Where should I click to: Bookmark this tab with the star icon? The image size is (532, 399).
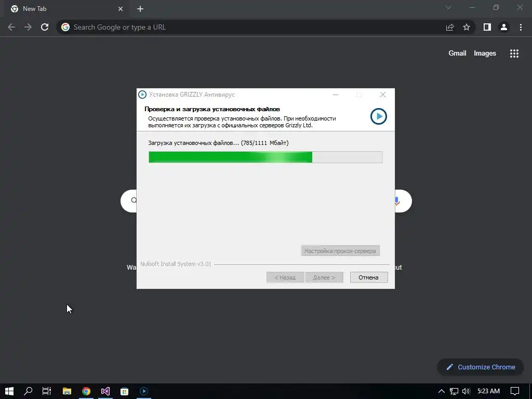467,27
